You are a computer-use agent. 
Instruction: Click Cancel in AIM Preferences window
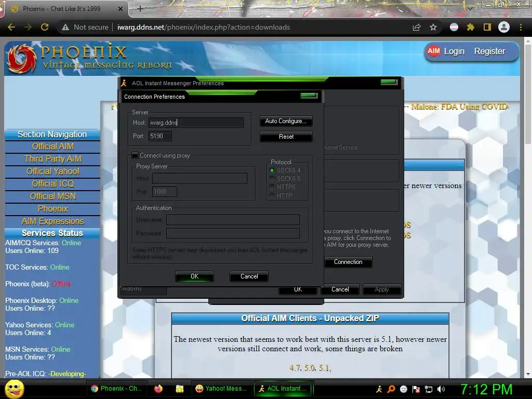pyautogui.click(x=340, y=289)
